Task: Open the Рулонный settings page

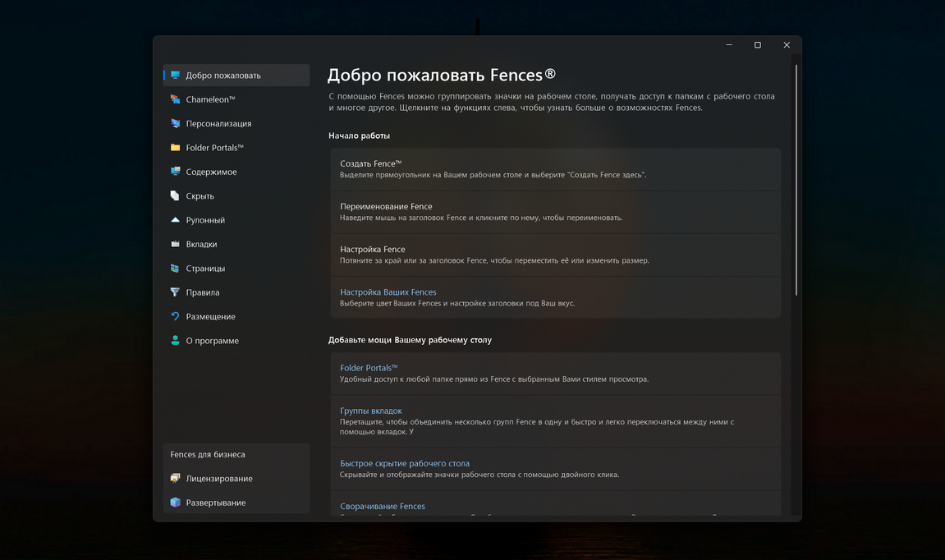Action: (x=236, y=220)
